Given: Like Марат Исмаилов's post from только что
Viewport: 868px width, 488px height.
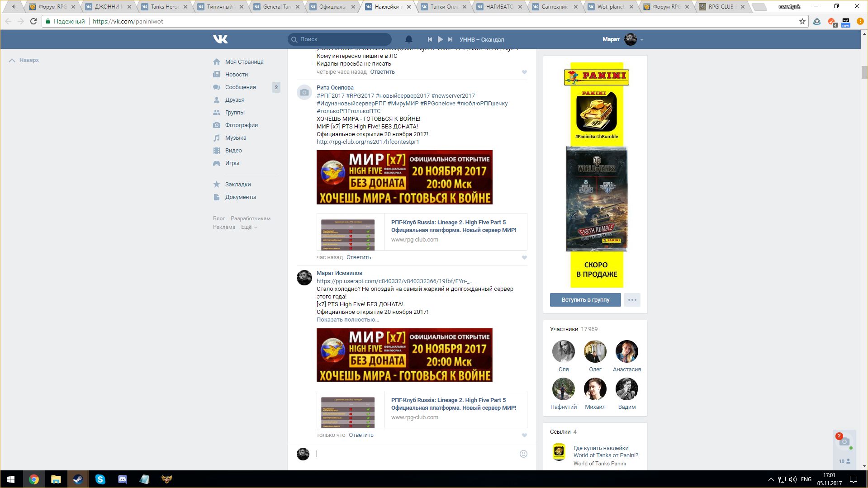Looking at the screenshot, I should tap(524, 435).
